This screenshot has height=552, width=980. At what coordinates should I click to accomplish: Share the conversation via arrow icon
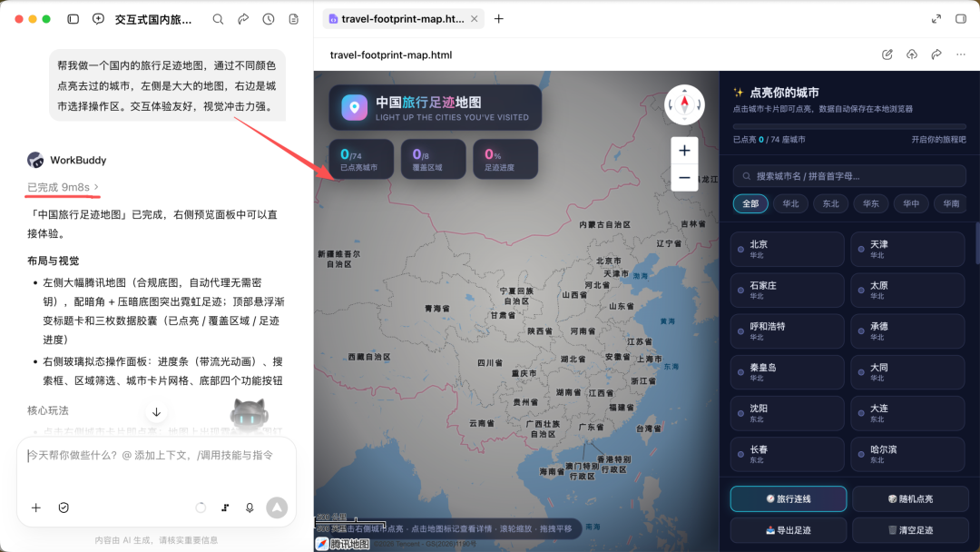point(243,19)
